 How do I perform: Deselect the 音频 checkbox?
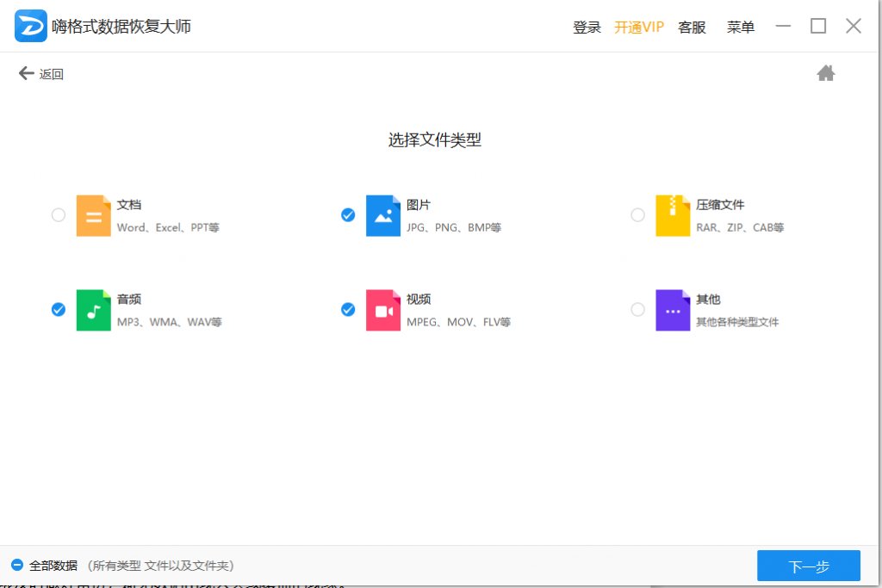tap(58, 310)
